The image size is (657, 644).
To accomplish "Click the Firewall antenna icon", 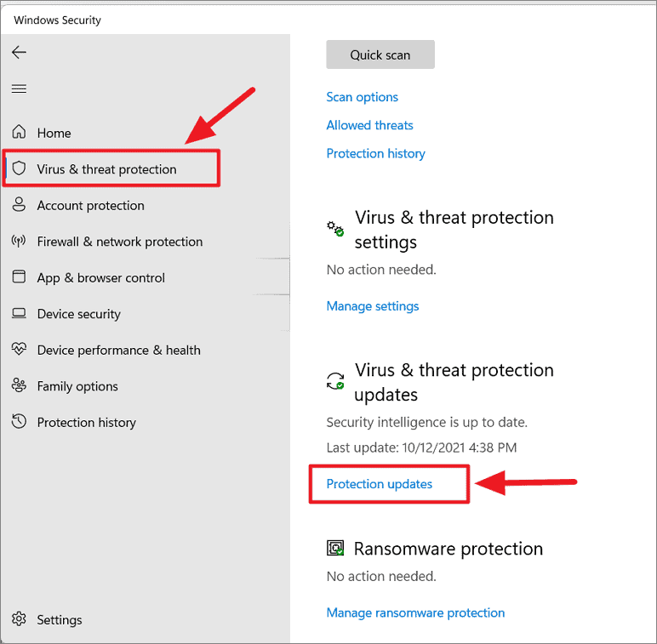I will pos(19,241).
